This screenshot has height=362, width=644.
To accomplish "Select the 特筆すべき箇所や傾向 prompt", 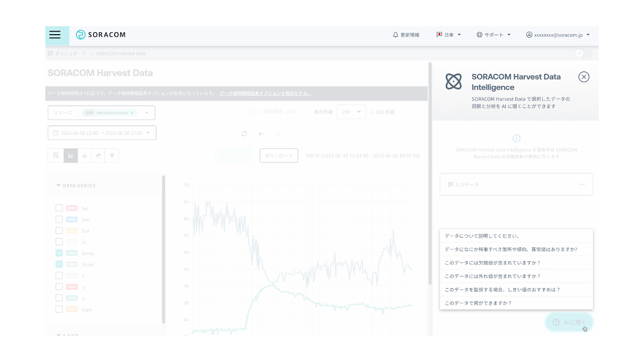I will [516, 249].
